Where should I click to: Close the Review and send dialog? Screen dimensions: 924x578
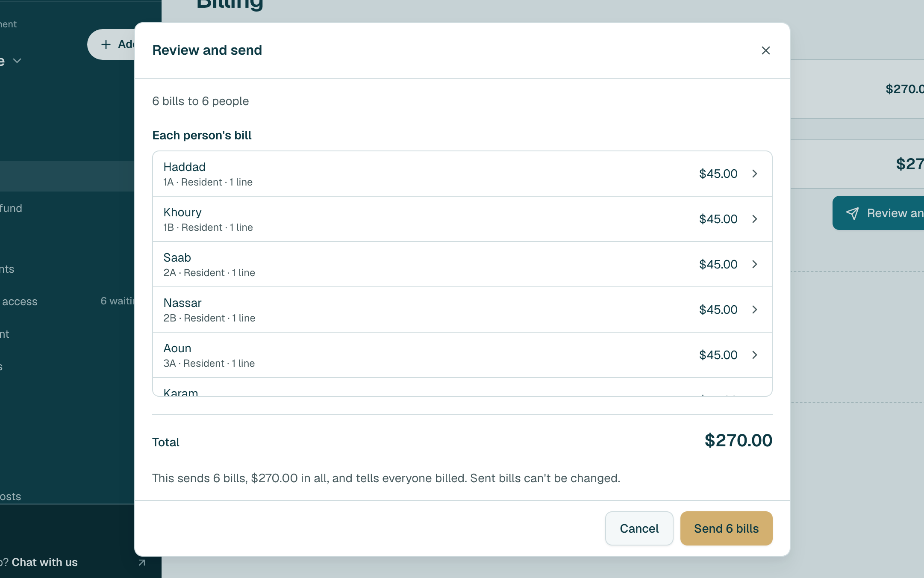[x=765, y=50]
